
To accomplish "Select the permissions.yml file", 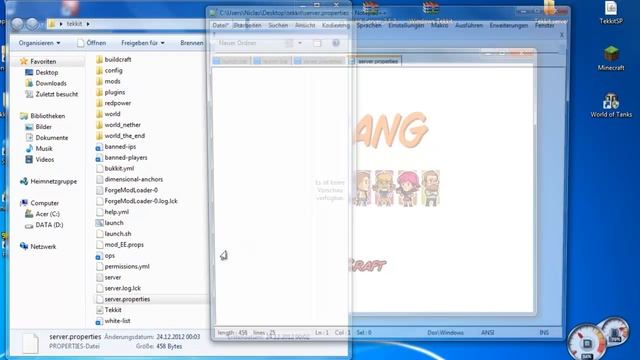I will pyautogui.click(x=123, y=267).
